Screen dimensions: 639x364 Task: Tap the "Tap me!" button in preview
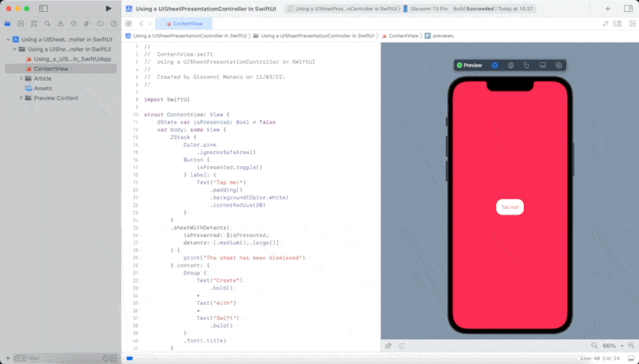click(509, 207)
